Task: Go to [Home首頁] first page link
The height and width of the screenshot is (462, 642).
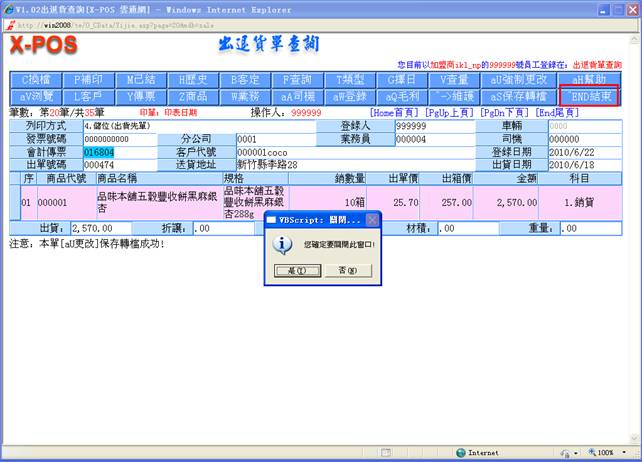Action: [x=395, y=113]
